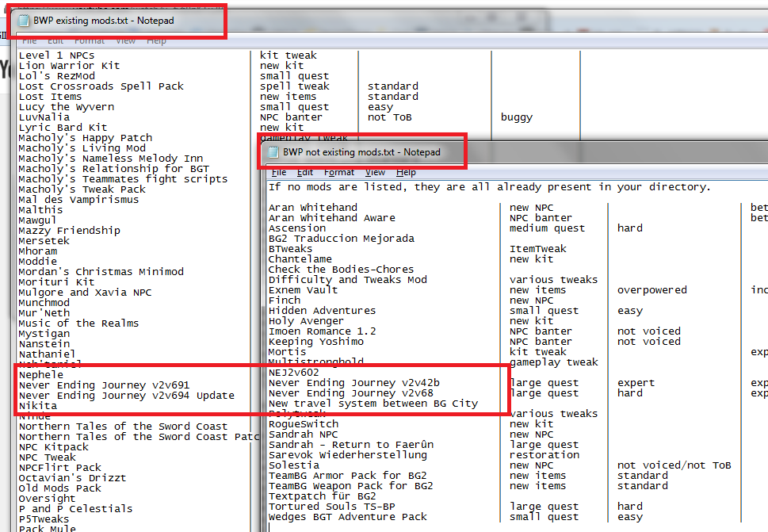Open the Edit menu in 'BWP not existing mods' Notepad
The width and height of the screenshot is (768, 532).
(x=304, y=172)
